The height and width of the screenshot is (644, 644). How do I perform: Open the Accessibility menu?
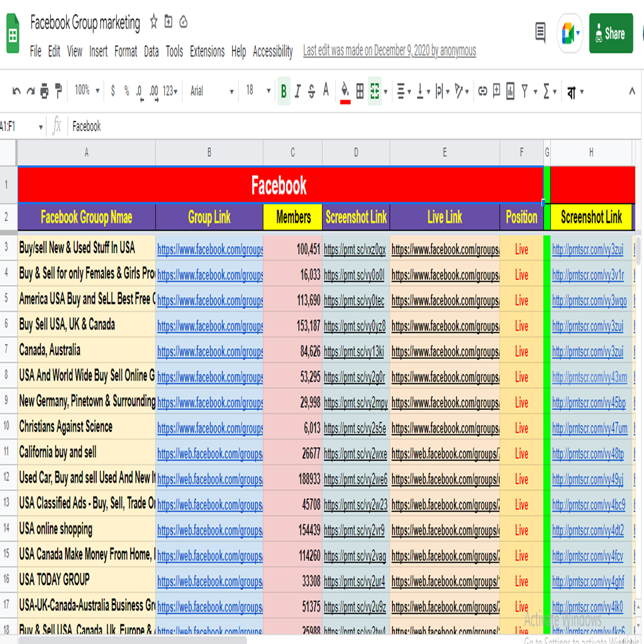click(x=273, y=52)
